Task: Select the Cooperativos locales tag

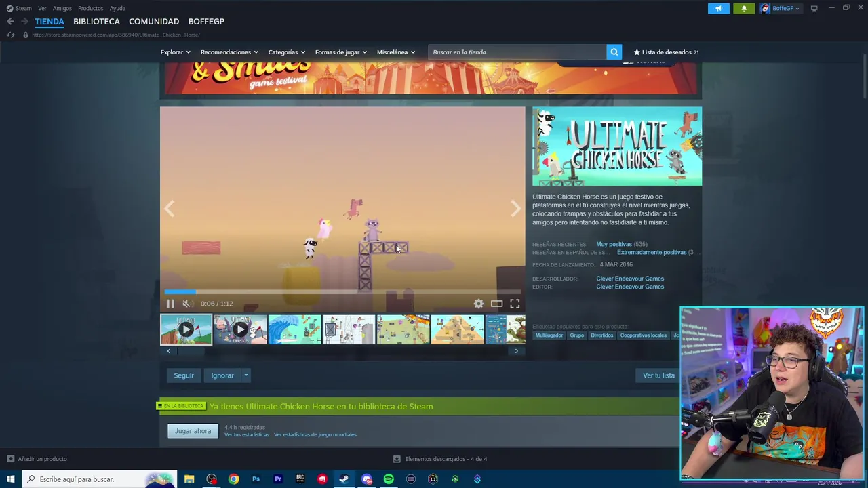Action: [644, 335]
